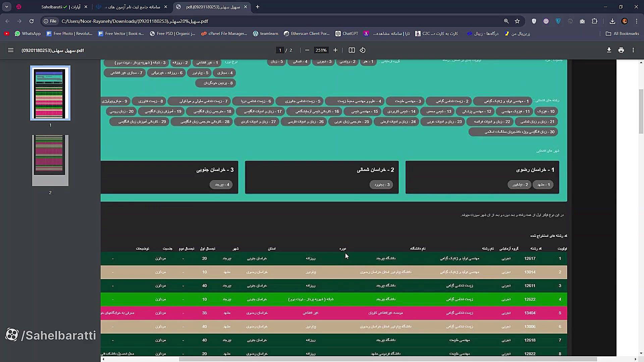644x362 pixels.
Task: Open the WhatsApp bookmark
Action: pos(28,34)
